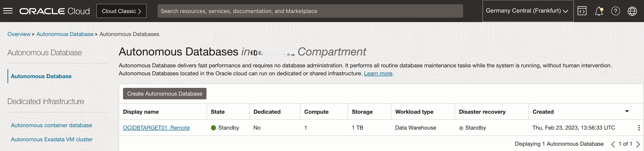This screenshot has height=151, width=644.
Task: Sort by Display name column
Action: point(141,112)
